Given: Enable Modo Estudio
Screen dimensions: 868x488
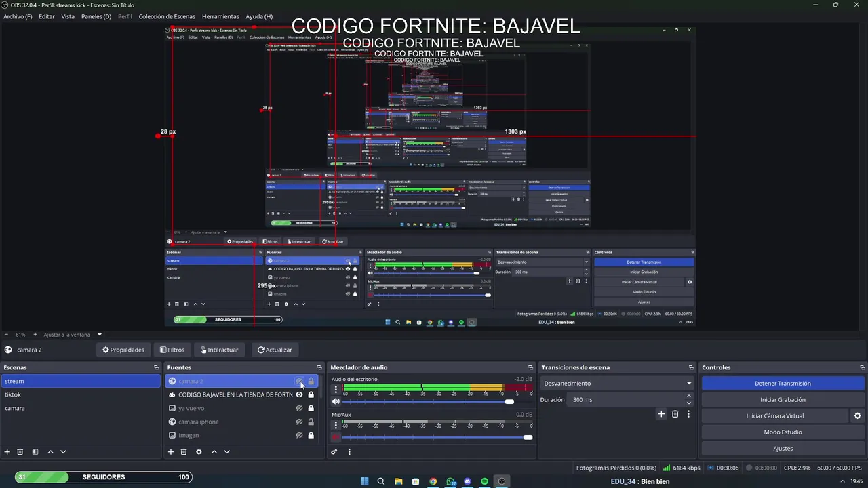Looking at the screenshot, I should pos(783,432).
